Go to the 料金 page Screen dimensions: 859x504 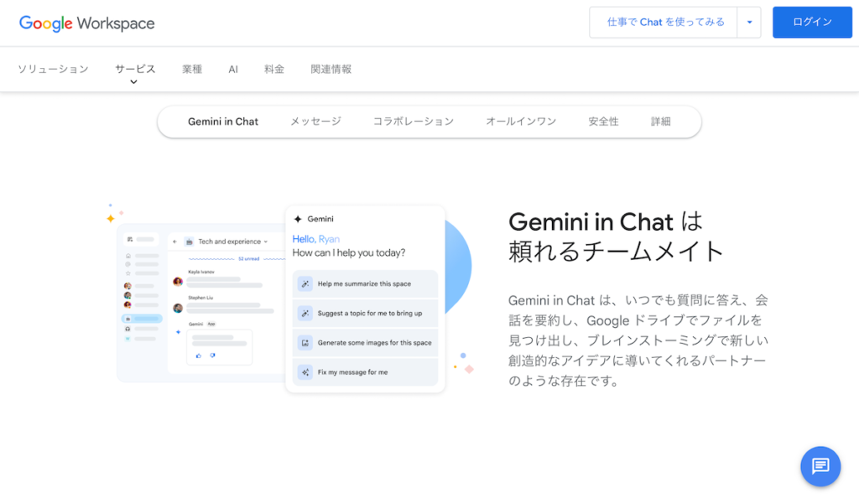(x=274, y=69)
